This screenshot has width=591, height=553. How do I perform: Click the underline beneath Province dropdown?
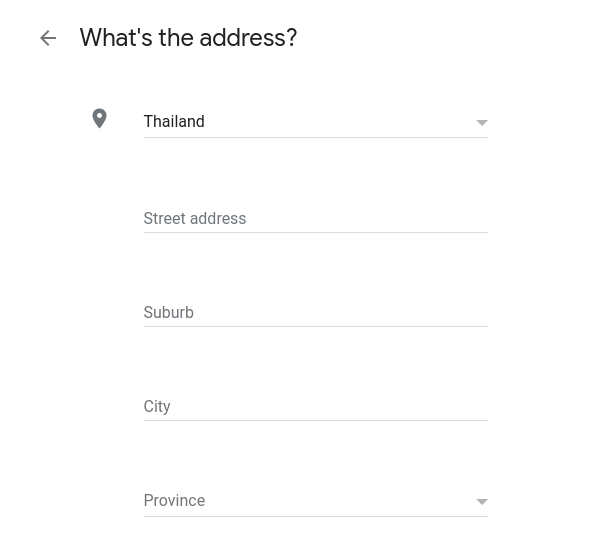pyautogui.click(x=316, y=516)
